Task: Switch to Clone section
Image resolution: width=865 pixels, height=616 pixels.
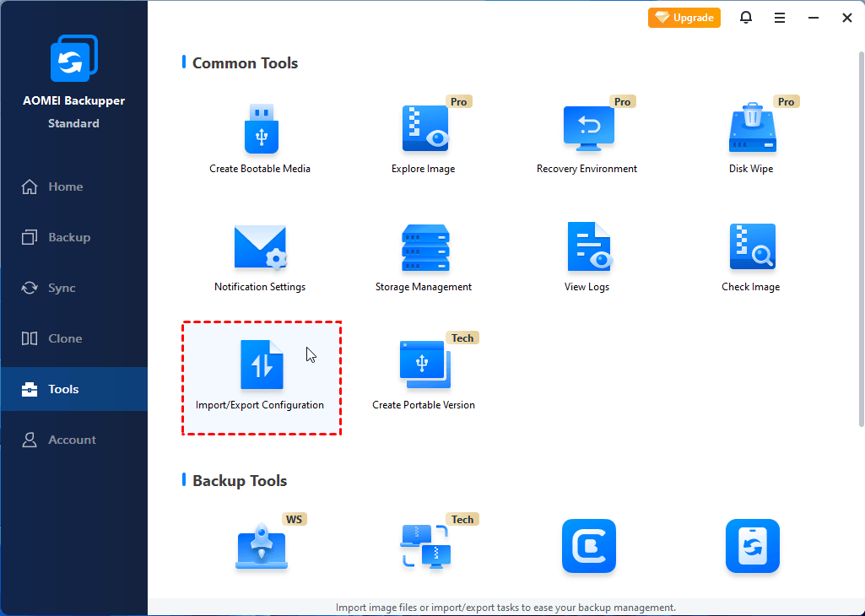Action: (x=74, y=338)
